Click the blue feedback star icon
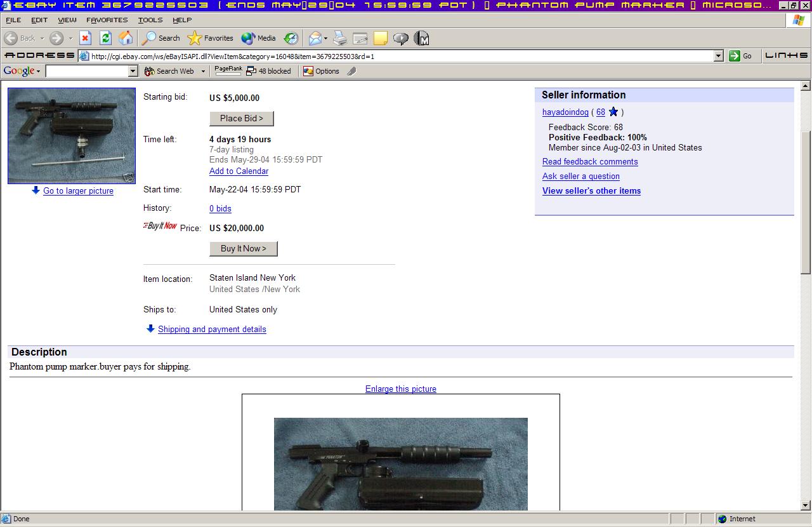 pyautogui.click(x=613, y=112)
